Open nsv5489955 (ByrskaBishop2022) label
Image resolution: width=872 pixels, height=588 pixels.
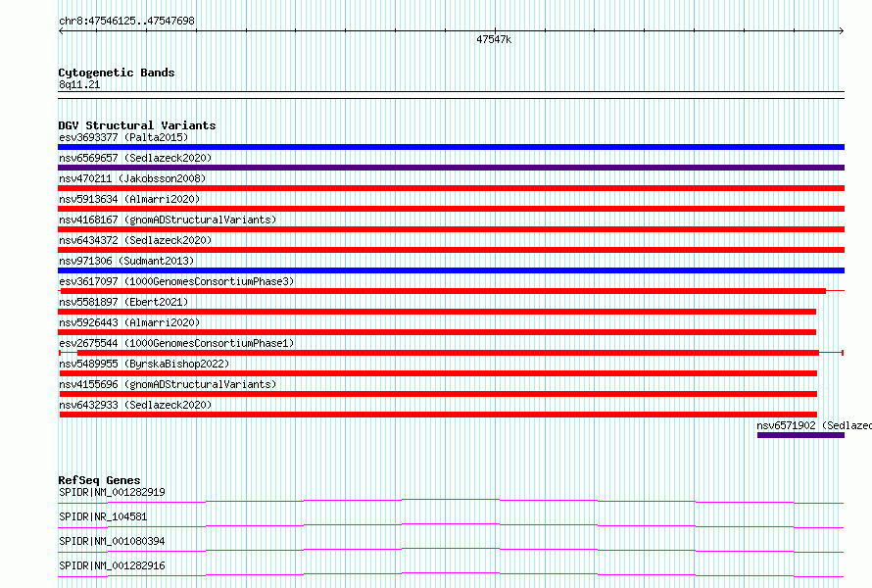pyautogui.click(x=144, y=364)
